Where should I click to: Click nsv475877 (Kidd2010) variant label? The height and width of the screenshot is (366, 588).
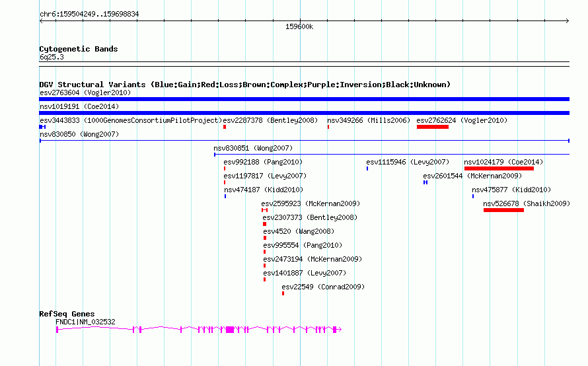click(511, 190)
